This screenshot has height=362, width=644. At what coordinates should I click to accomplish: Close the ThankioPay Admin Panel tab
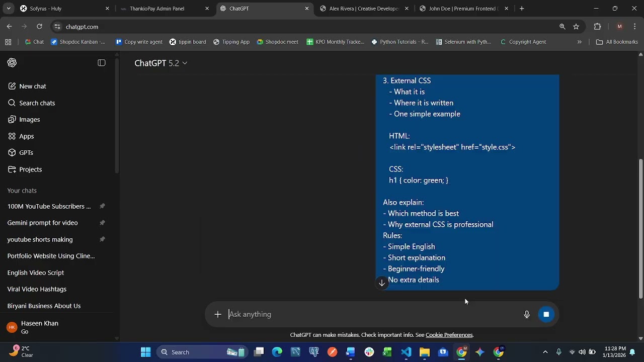pyautogui.click(x=207, y=9)
